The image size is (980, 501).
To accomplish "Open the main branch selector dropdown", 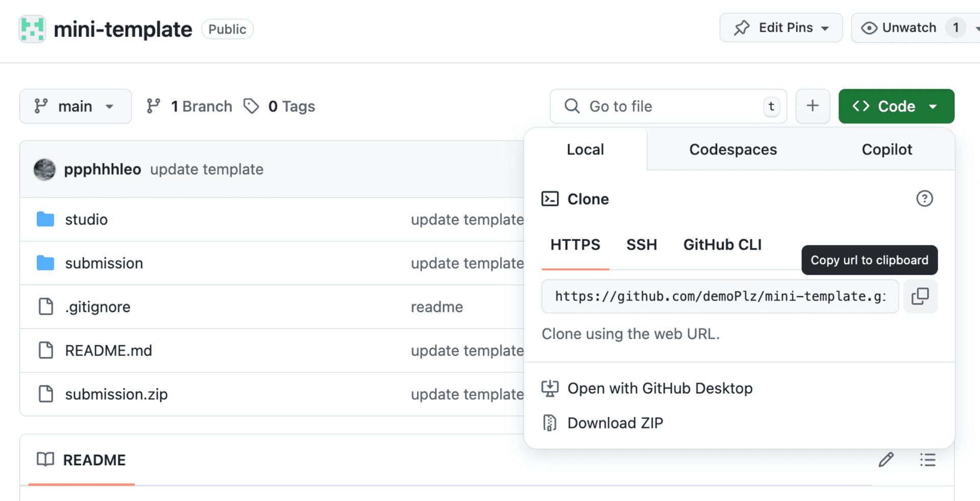I will pos(76,106).
